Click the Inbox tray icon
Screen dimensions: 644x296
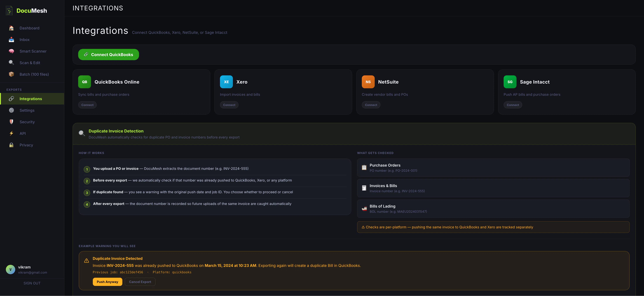[x=11, y=40]
